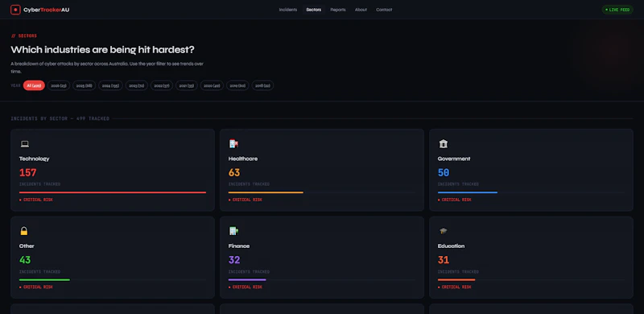The image size is (644, 314).
Task: Click the Government building icon
Action: pyautogui.click(x=444, y=144)
